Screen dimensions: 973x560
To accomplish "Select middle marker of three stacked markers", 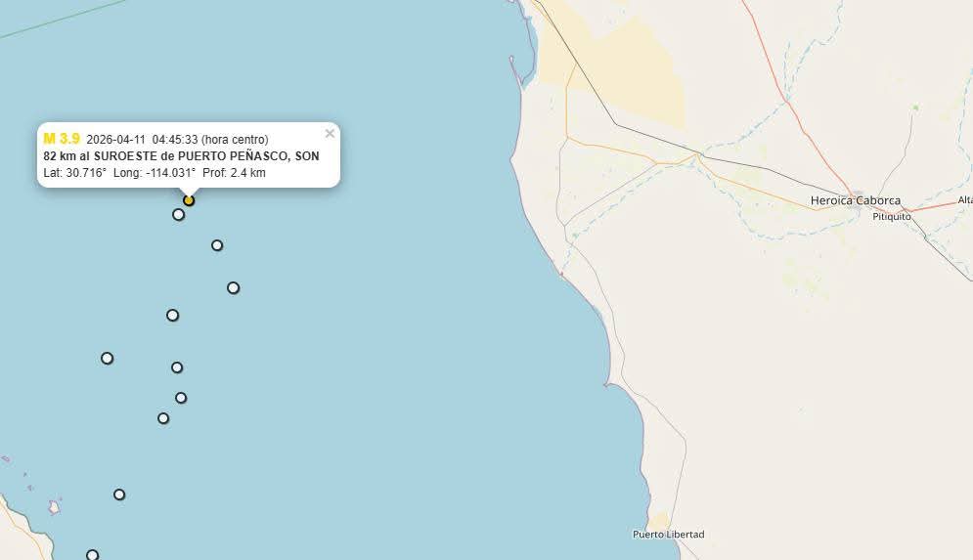I will [x=181, y=398].
